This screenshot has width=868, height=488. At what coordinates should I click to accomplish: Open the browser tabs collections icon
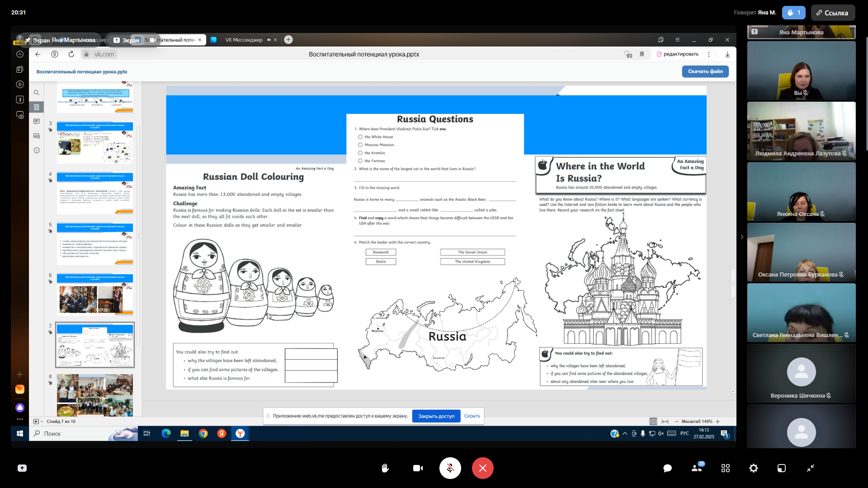pos(20,69)
